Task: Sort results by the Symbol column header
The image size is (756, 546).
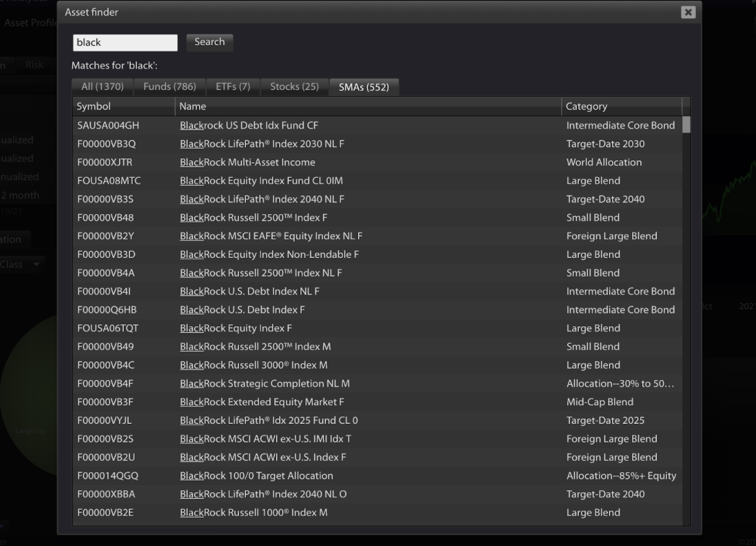Action: pos(124,106)
